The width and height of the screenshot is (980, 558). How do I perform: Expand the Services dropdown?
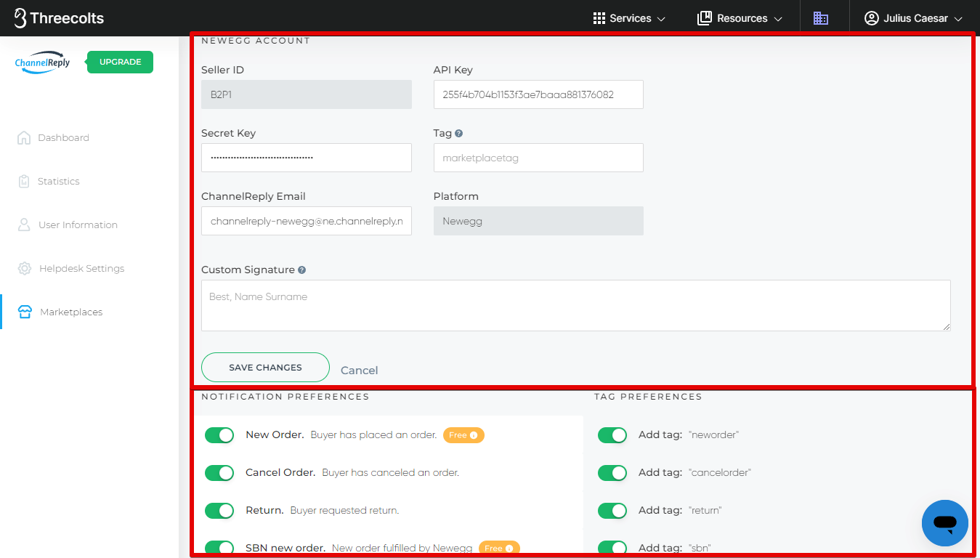(629, 18)
